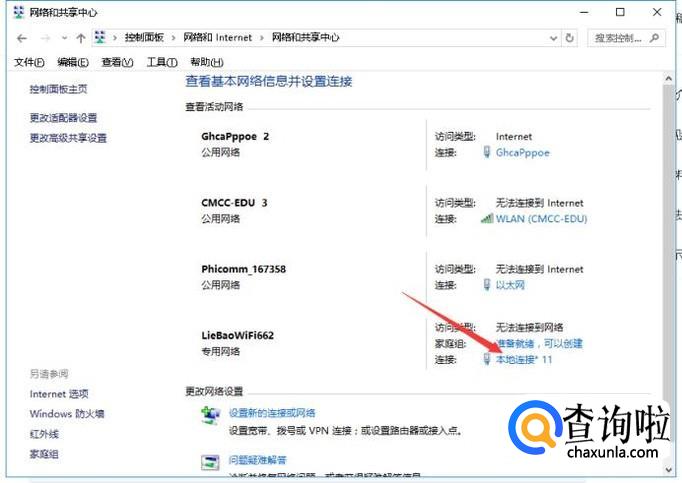Click the new connection setup icon

pyautogui.click(x=210, y=416)
